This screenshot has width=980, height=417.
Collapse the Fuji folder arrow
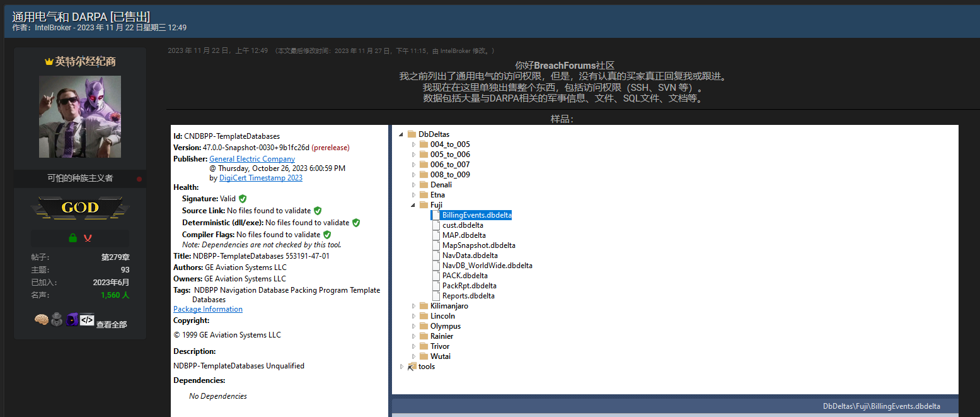tap(414, 205)
